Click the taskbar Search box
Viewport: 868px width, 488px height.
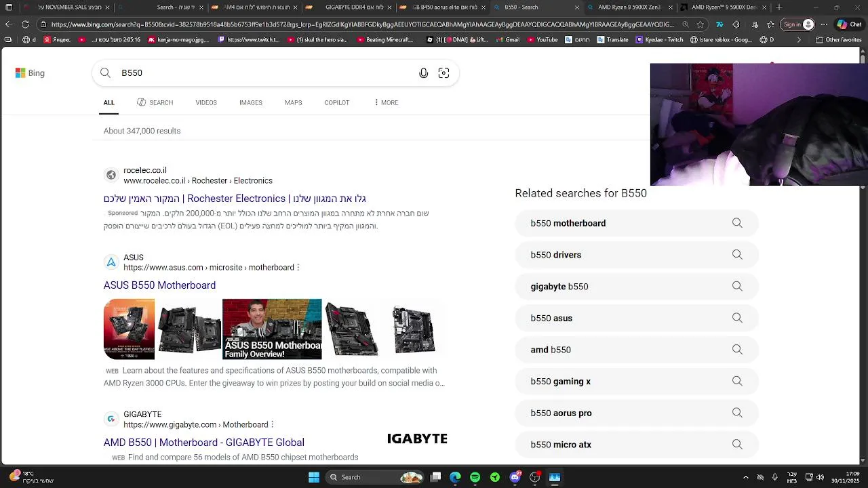pos(374,477)
